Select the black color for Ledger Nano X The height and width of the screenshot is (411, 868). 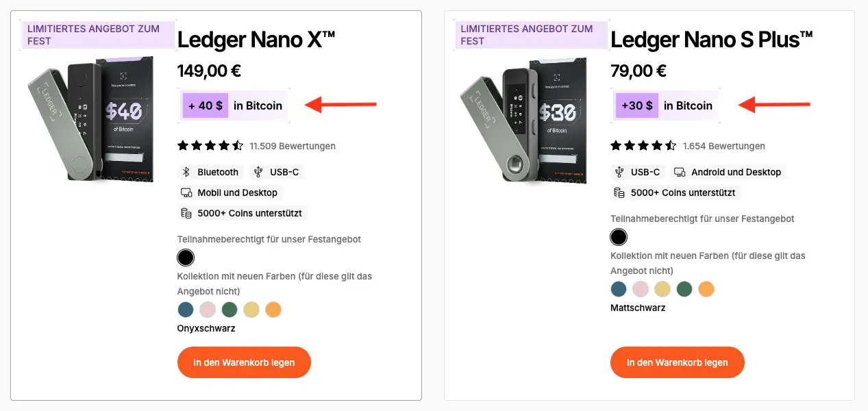[x=186, y=258]
